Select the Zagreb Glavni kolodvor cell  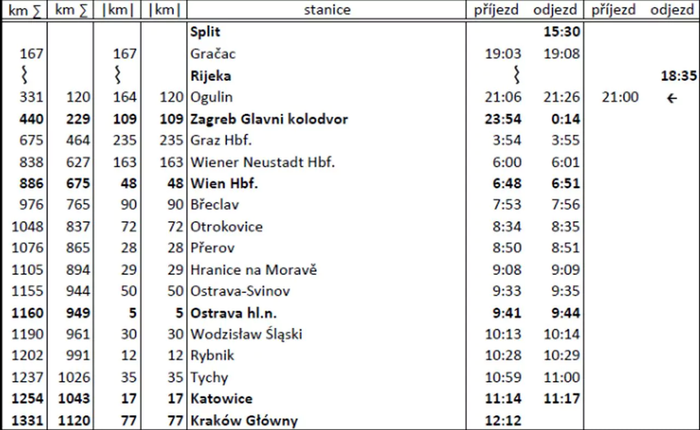click(x=268, y=118)
